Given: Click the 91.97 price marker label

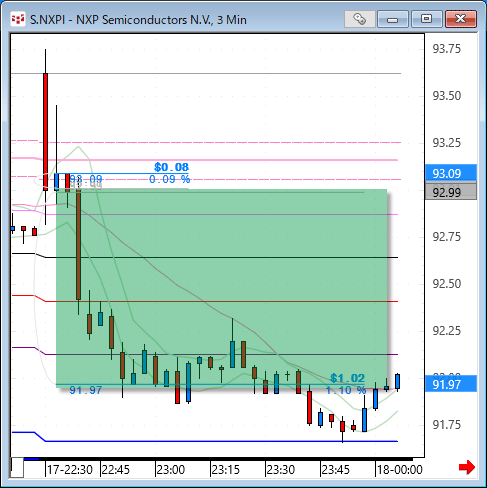Looking at the screenshot, I should point(451,384).
